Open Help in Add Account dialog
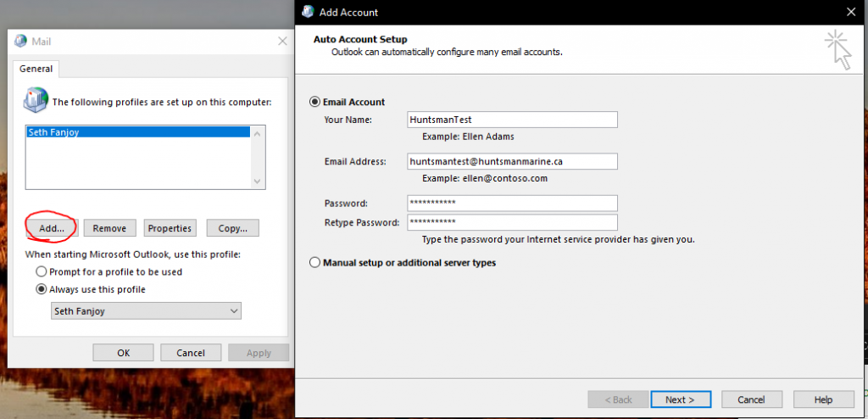 coord(823,399)
